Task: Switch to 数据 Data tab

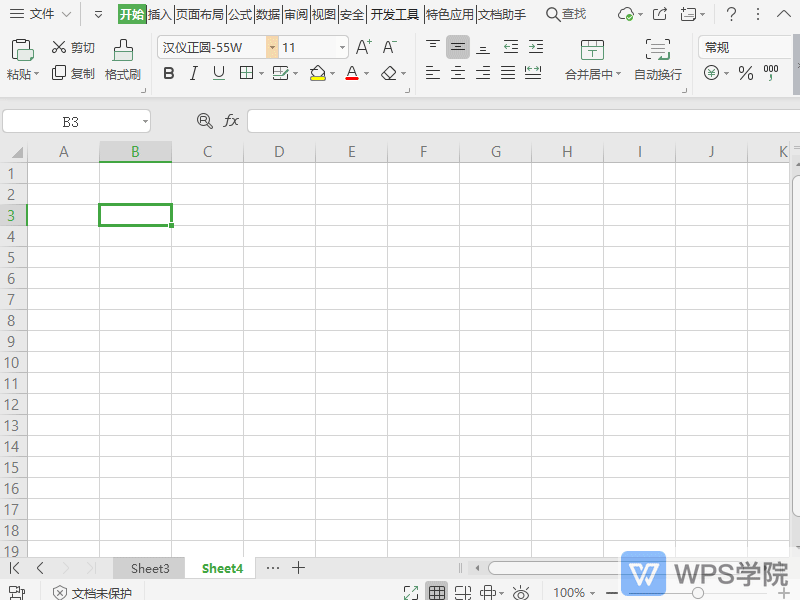Action: (x=268, y=14)
